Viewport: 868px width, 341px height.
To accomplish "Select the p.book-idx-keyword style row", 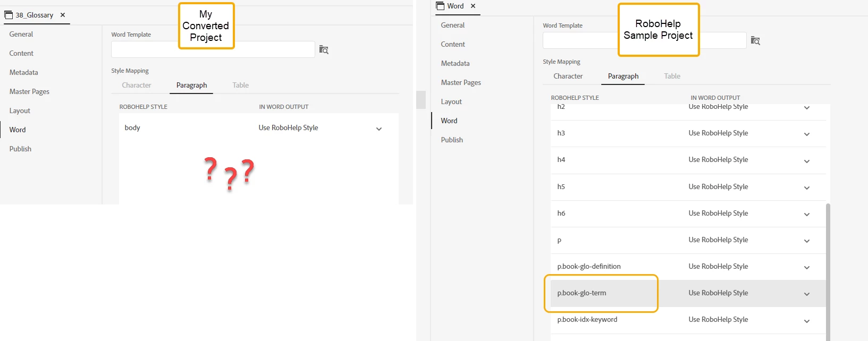I will click(x=688, y=320).
